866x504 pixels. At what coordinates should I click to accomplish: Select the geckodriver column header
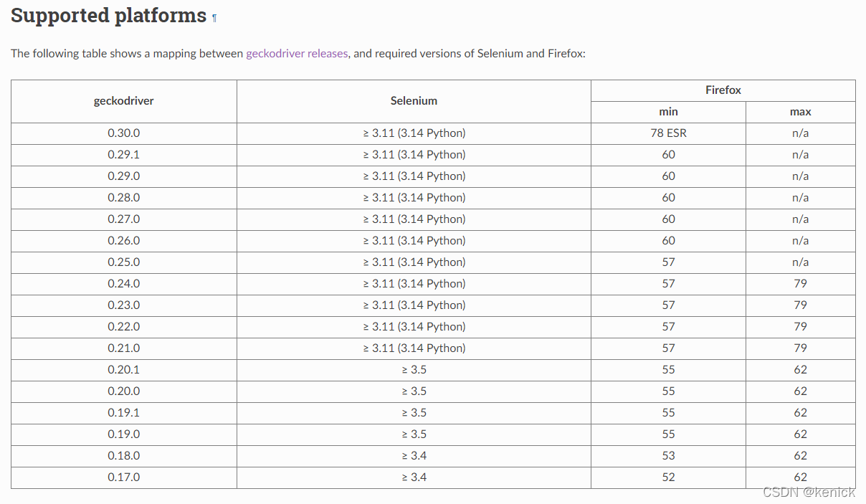[124, 101]
